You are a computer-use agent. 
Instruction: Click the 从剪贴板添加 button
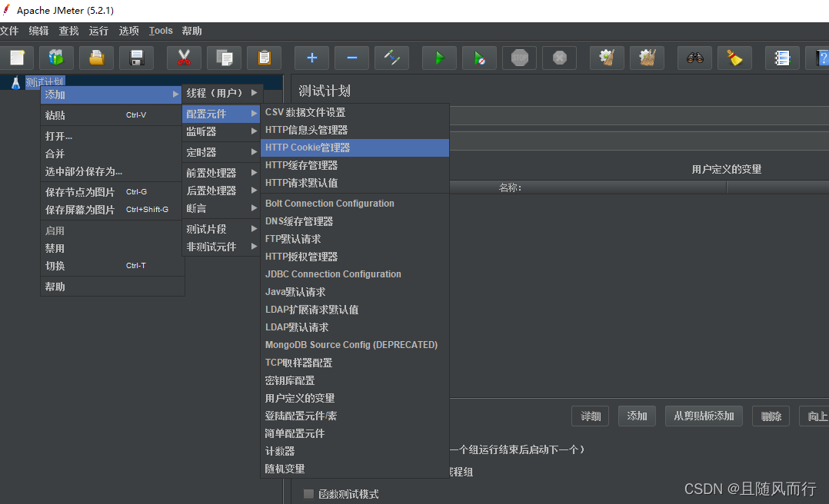click(703, 415)
